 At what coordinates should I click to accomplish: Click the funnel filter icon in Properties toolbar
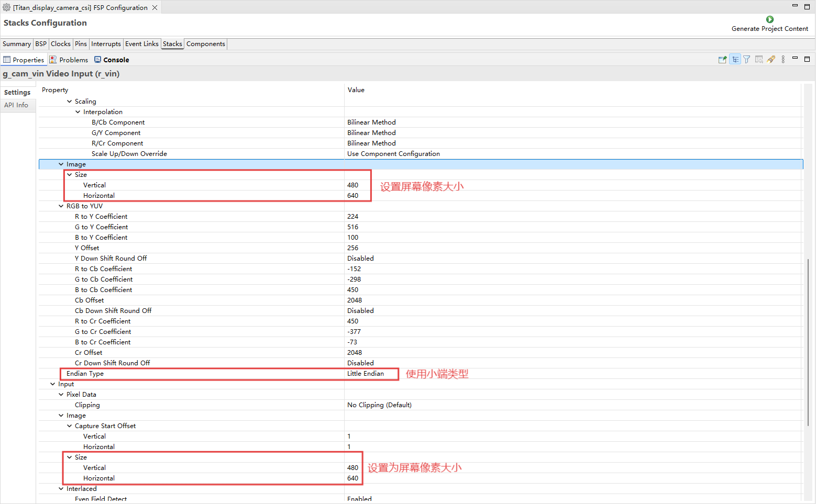click(x=747, y=60)
